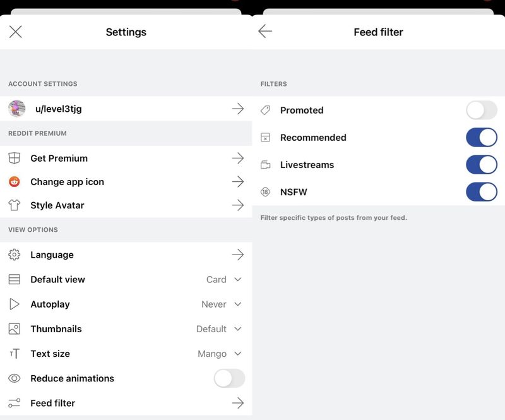Disable the Livestreams filter toggle
The height and width of the screenshot is (420, 505).
[x=482, y=165]
